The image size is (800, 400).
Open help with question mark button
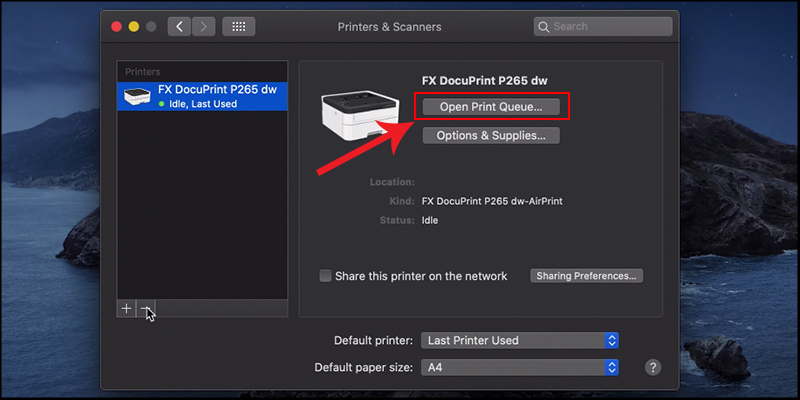point(653,367)
